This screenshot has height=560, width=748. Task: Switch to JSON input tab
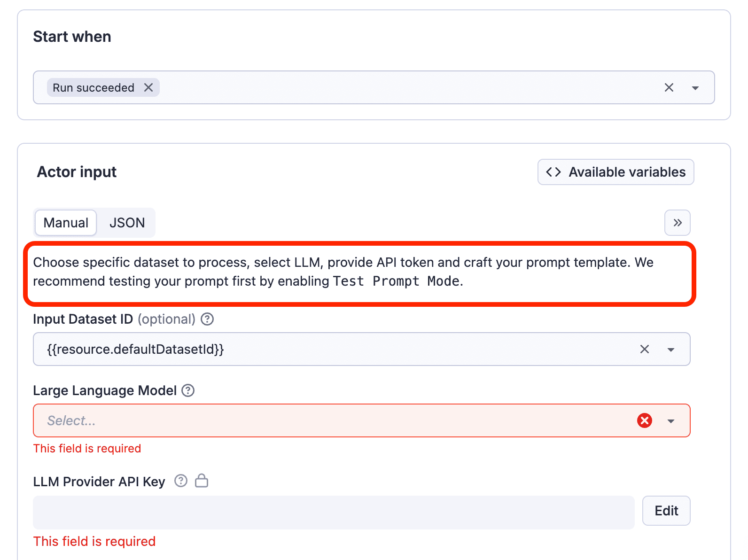point(127,223)
